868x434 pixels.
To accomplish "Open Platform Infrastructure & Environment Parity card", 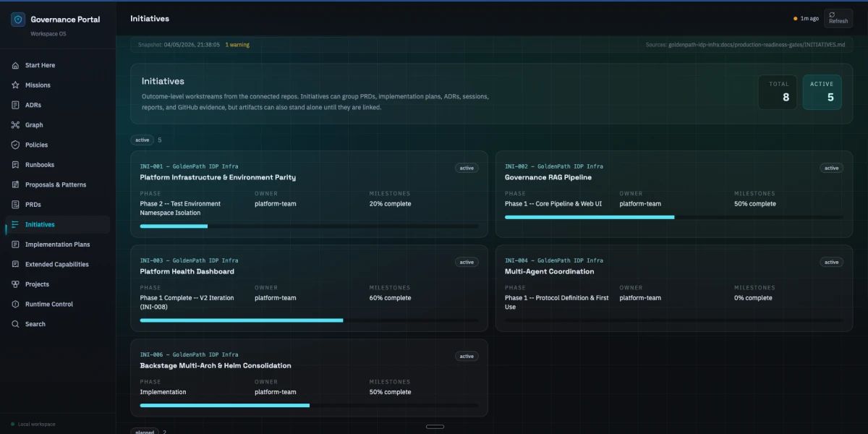I will coord(309,194).
